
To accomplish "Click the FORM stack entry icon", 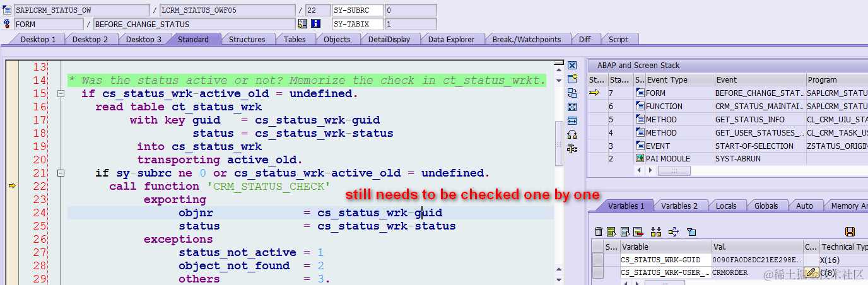I will point(640,93).
